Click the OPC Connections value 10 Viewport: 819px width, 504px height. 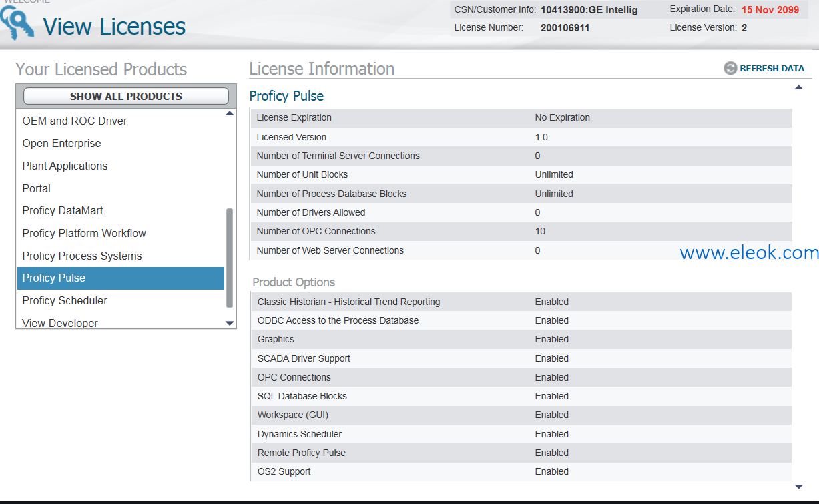pos(540,231)
